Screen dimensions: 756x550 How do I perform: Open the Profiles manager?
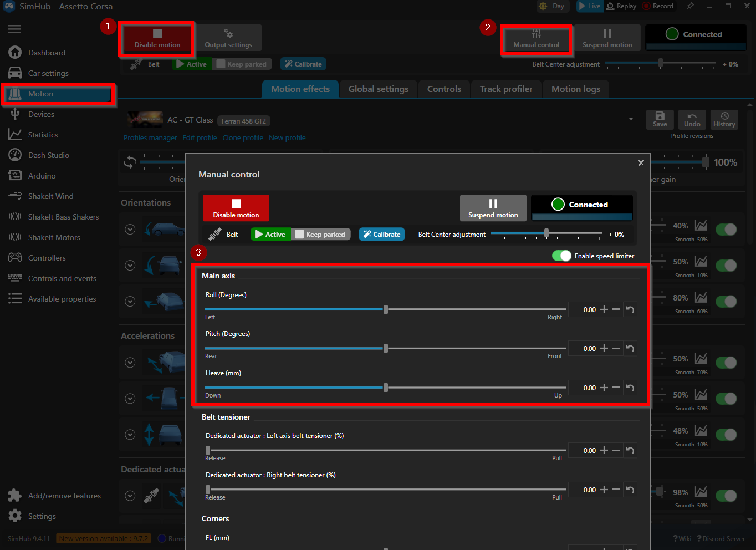click(150, 137)
